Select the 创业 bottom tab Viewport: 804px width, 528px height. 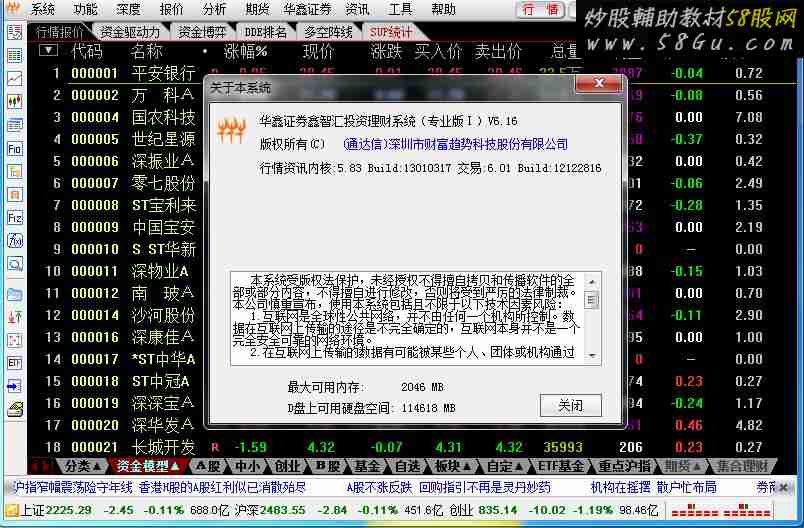288,466
